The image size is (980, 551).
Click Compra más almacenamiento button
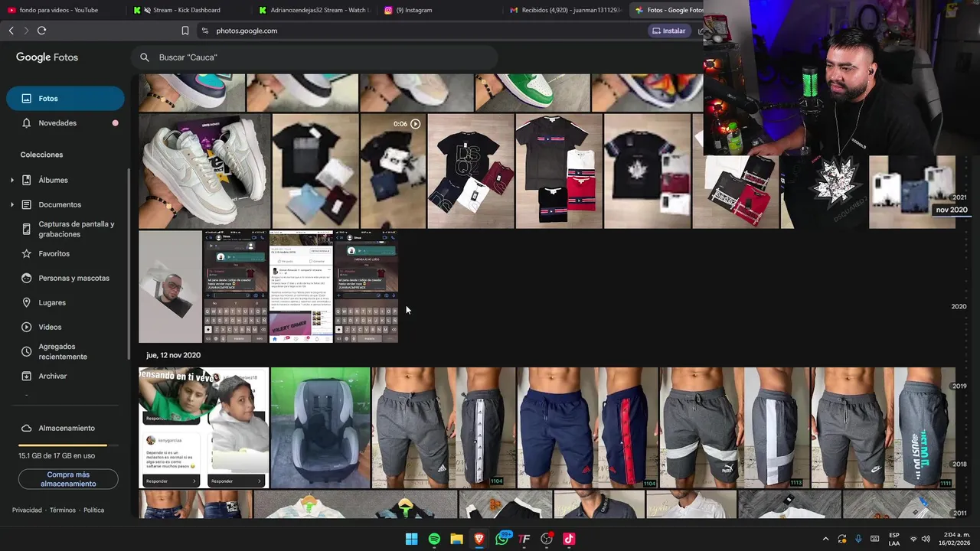pos(68,479)
